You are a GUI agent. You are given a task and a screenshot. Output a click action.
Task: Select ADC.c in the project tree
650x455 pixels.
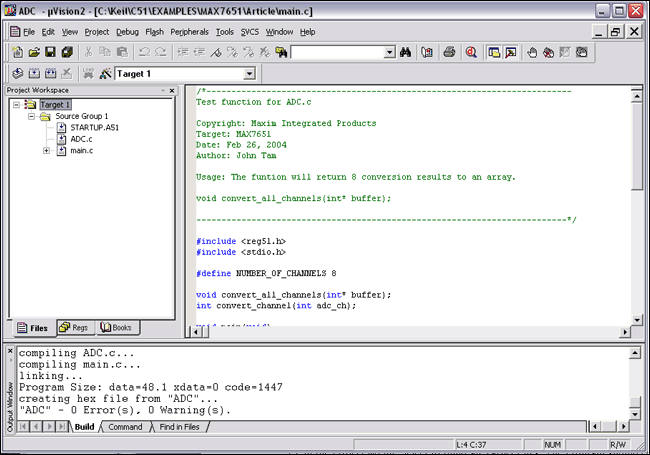[81, 139]
